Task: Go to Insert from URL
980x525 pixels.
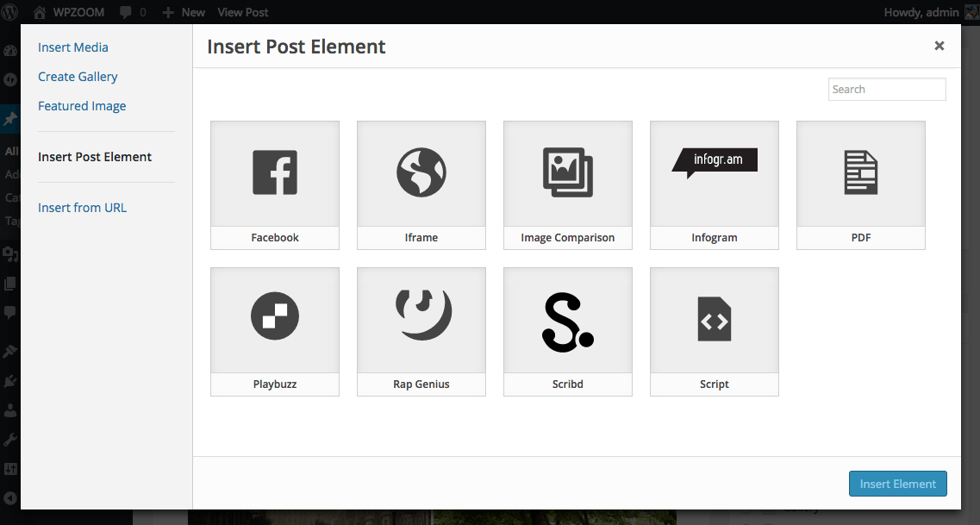Action: pos(82,208)
